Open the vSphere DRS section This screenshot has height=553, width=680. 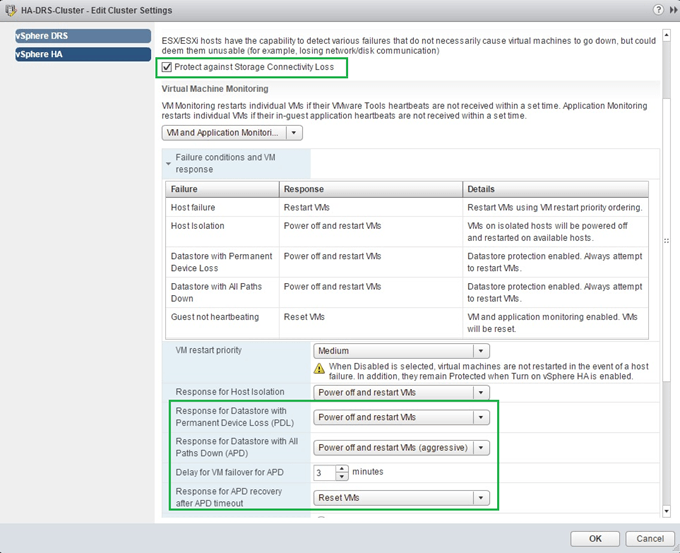click(83, 36)
